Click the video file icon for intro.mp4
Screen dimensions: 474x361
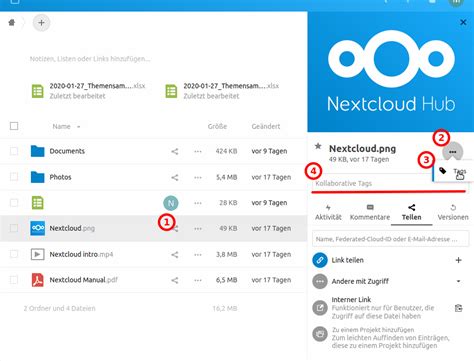(37, 254)
